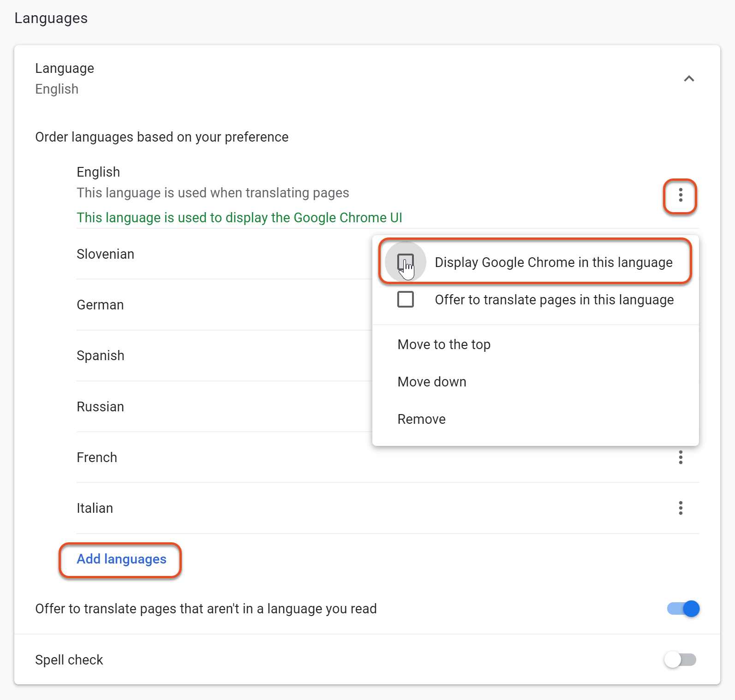Enable the Spell check toggle

click(x=680, y=660)
